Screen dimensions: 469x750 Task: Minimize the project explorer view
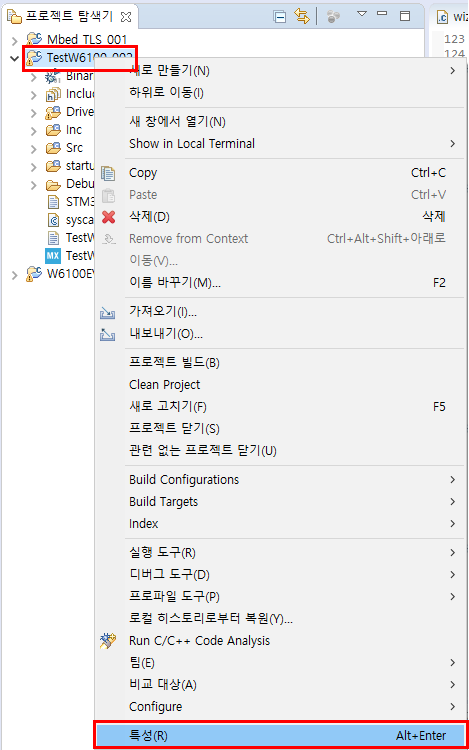pyautogui.click(x=382, y=14)
